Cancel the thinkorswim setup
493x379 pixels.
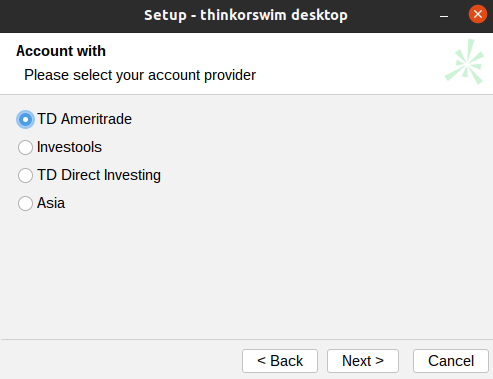point(451,361)
